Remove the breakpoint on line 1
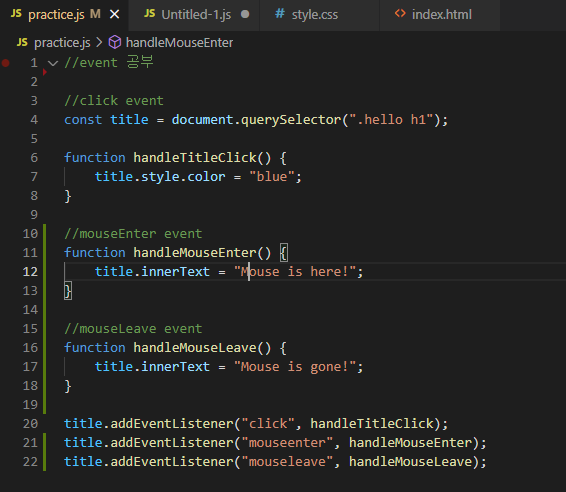Viewport: 566px width, 492px height. click(5, 63)
